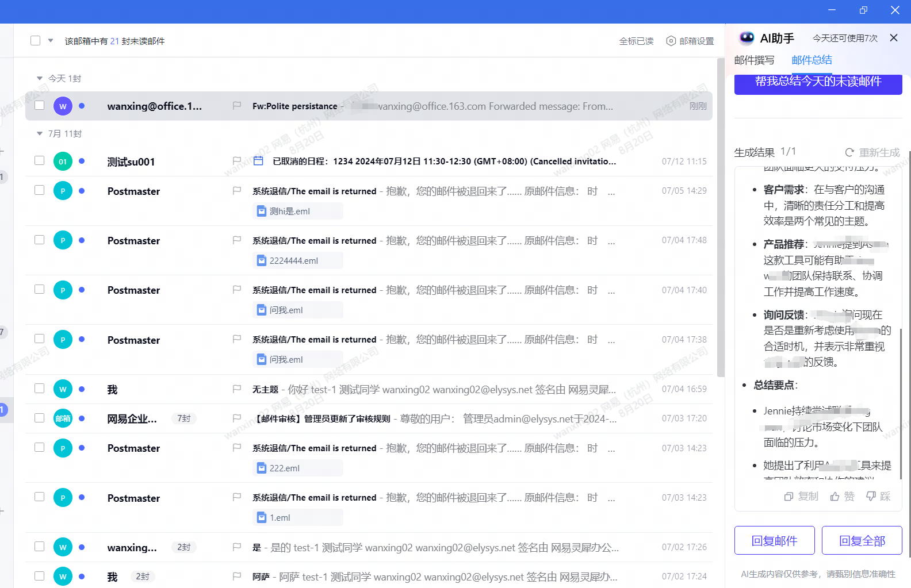Open 邮箱设置 gear icon
Screen dimensions: 911x588
pos(671,41)
